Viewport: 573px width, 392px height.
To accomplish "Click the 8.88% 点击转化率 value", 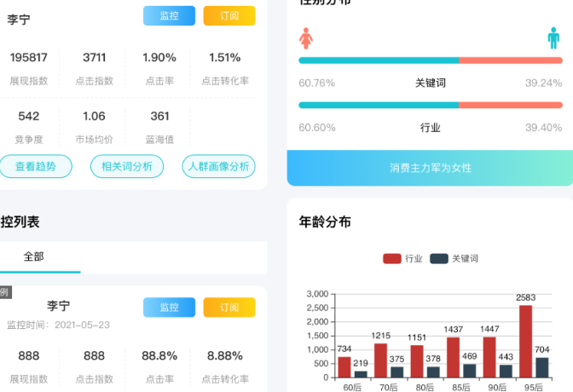I will [225, 356].
